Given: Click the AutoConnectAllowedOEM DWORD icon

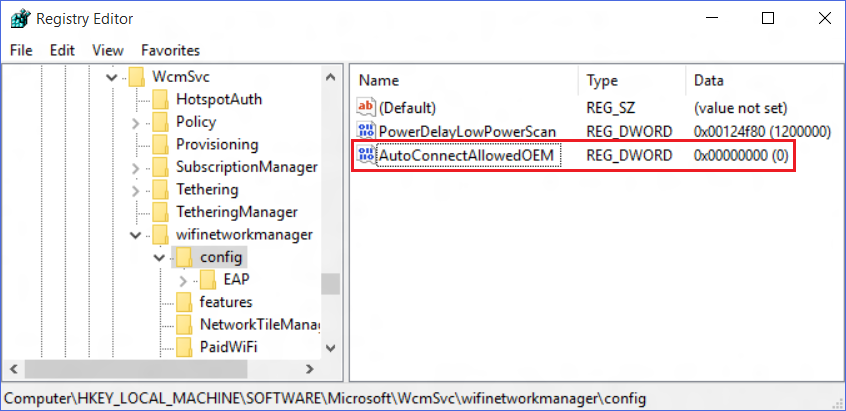Looking at the screenshot, I should 366,156.
